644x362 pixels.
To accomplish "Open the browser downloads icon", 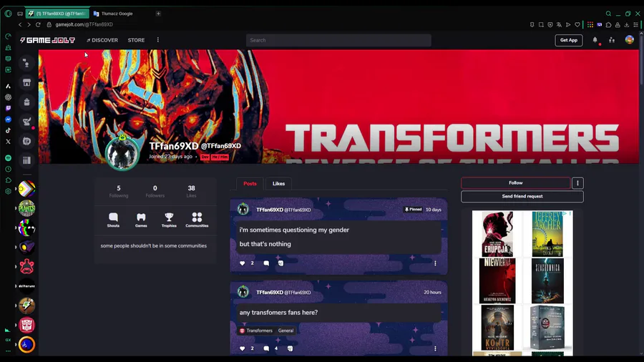I will point(626,24).
